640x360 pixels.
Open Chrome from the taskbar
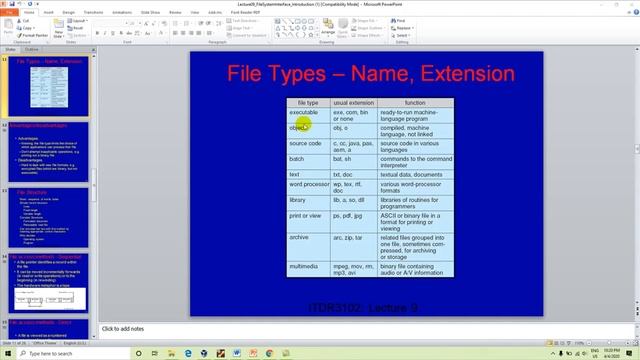pyautogui.click(x=269, y=353)
